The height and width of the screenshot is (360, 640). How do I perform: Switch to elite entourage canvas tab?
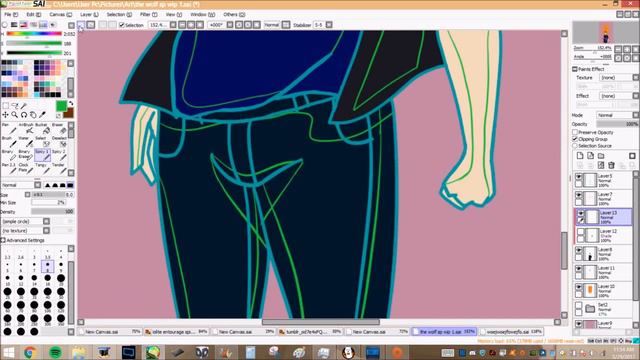coord(176,332)
